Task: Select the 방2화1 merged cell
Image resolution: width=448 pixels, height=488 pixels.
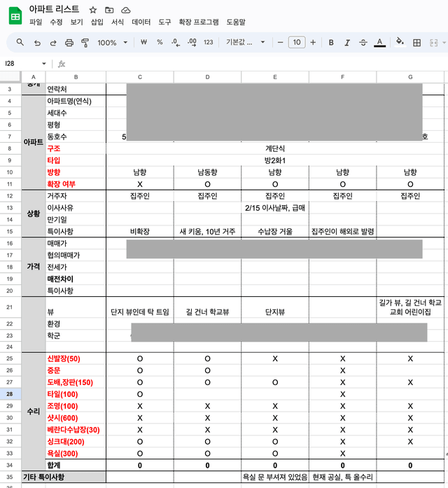Action: [x=275, y=160]
